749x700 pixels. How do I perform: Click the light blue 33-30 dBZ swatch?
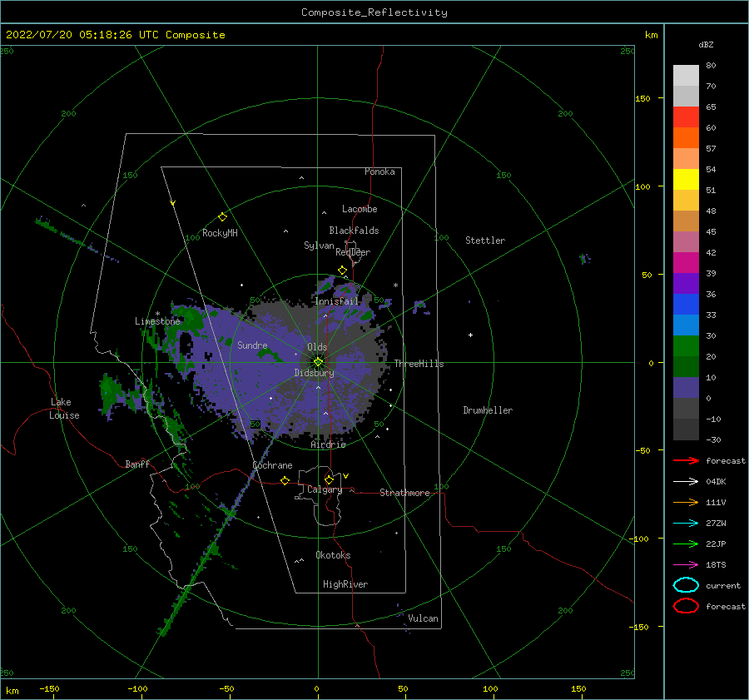coord(686,325)
